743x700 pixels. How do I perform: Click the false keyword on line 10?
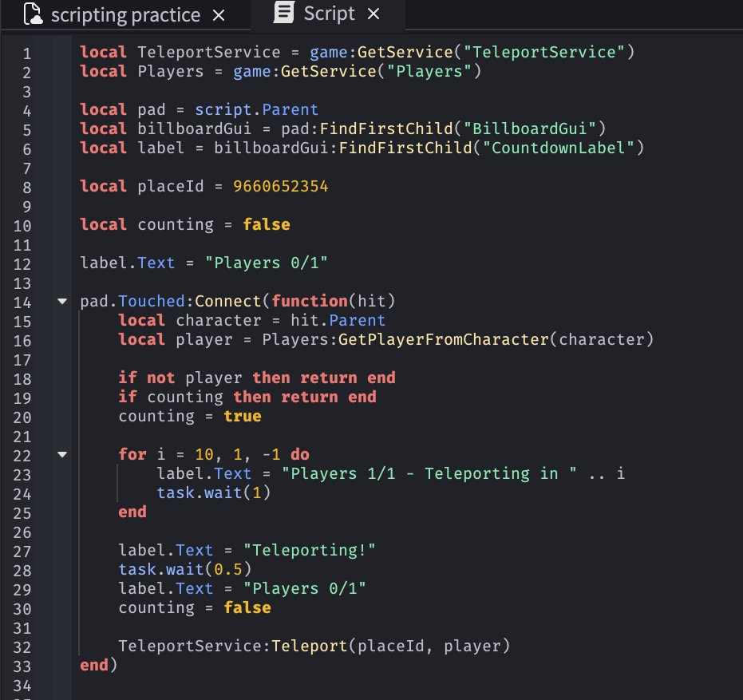267,224
